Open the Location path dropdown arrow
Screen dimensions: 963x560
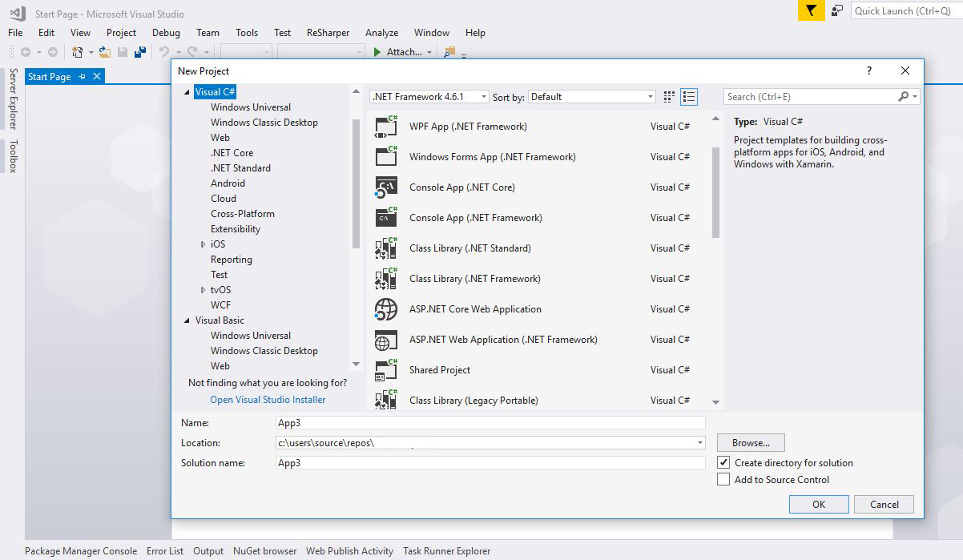pos(700,443)
